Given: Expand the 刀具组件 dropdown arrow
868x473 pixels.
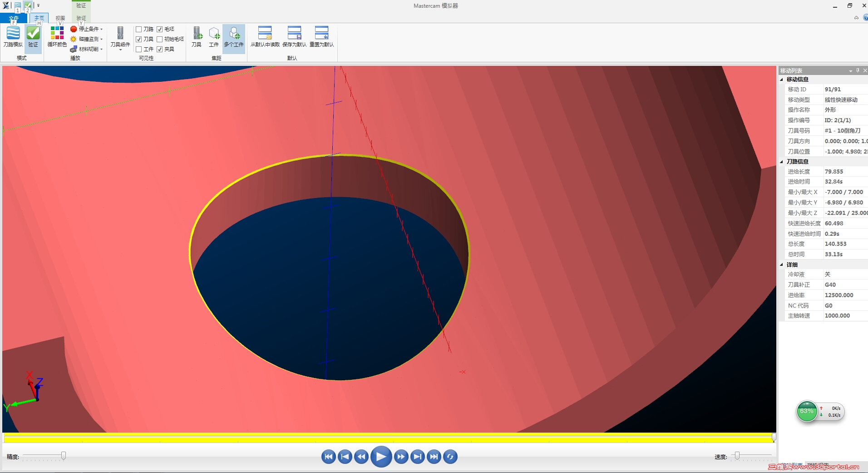Looking at the screenshot, I should pyautogui.click(x=120, y=50).
